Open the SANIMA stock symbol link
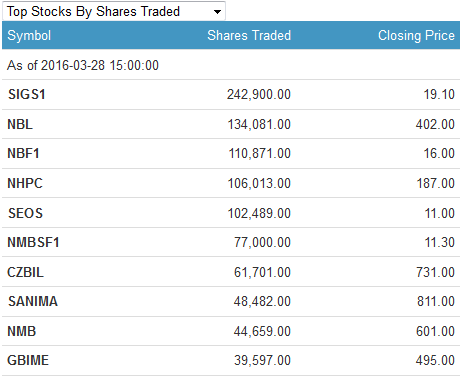 coord(33,301)
